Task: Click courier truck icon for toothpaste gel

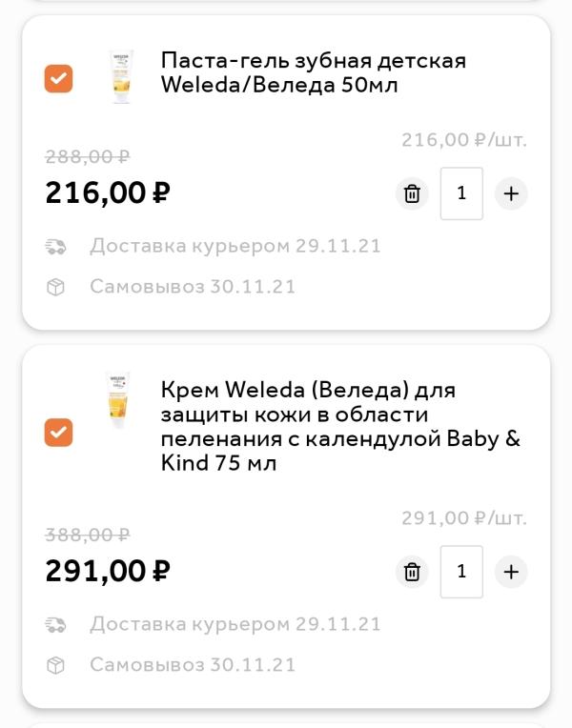Action: (x=55, y=247)
